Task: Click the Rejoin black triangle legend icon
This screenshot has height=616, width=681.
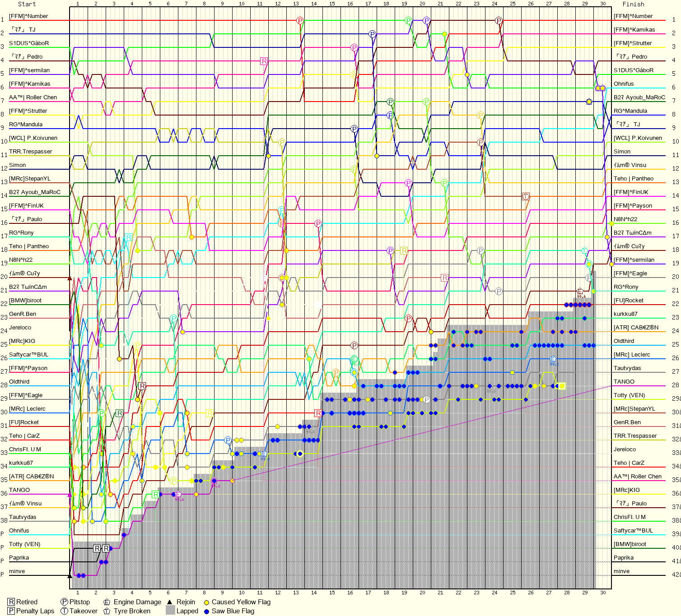Action: pyautogui.click(x=170, y=602)
